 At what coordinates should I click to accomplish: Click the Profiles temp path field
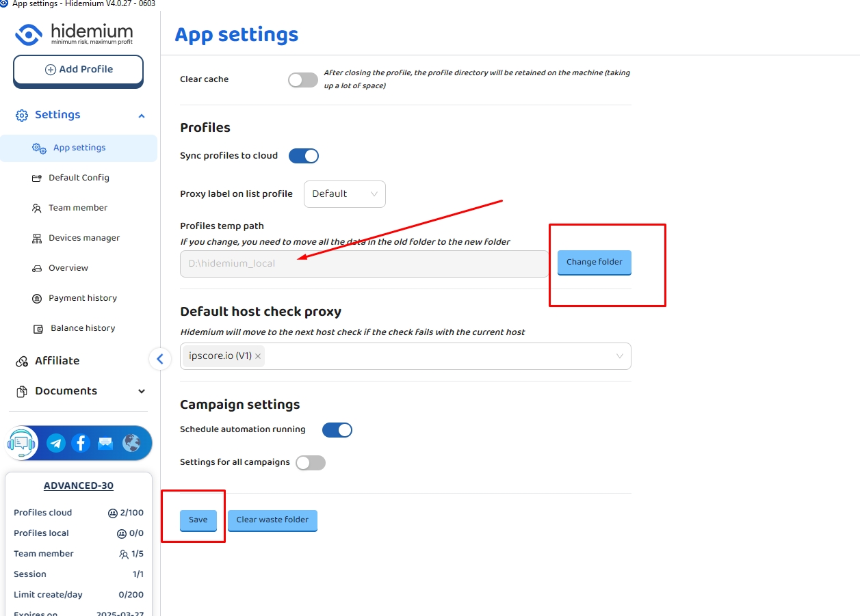(364, 264)
